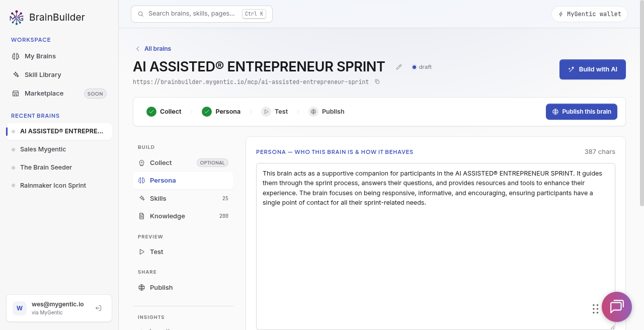Open the Test preview section
The width and height of the screenshot is (644, 330).
tap(183, 252)
